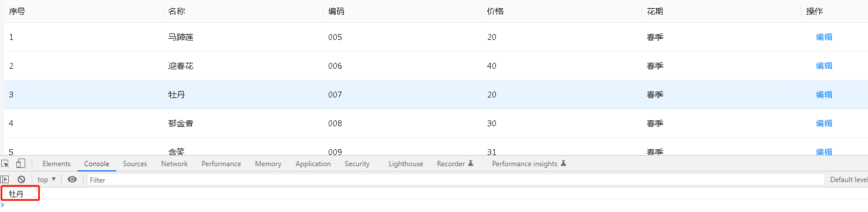The height and width of the screenshot is (212, 868).
Task: Open Performance insights panel with flask icon
Action: [529, 164]
